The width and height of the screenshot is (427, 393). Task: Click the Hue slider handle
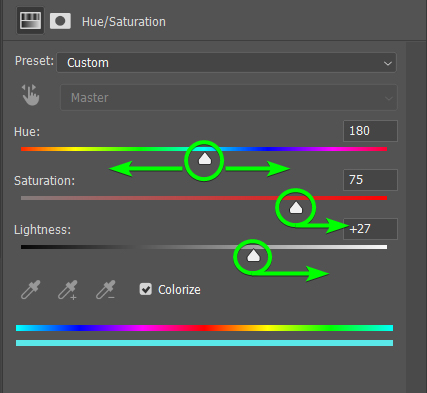pos(205,159)
